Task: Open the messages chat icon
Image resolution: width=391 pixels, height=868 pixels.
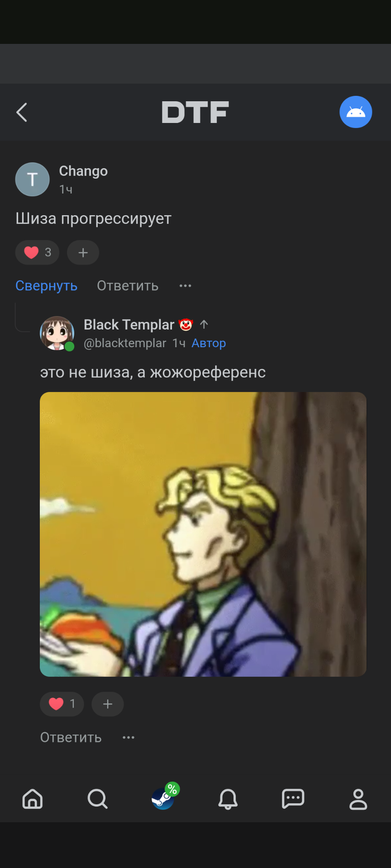Action: tap(293, 799)
